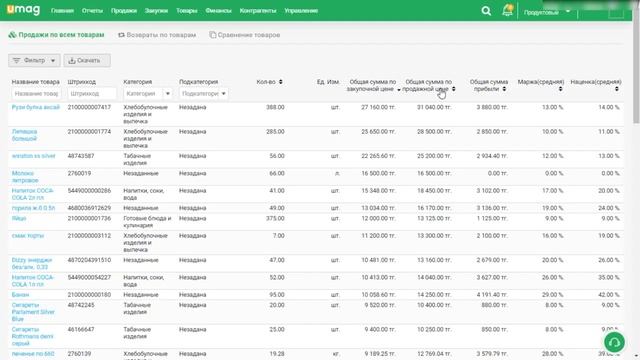
Task: Open product Сигареты Rothmans demi серый
Action: (x=32, y=336)
